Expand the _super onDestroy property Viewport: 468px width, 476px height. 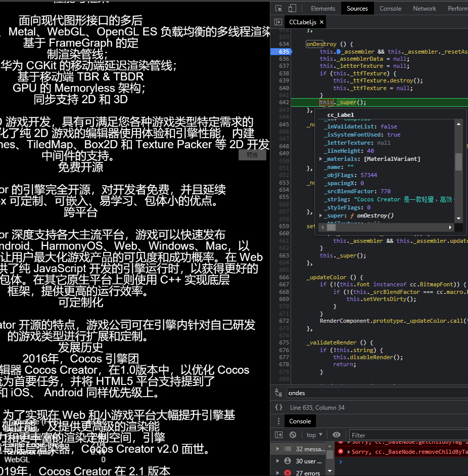[321, 215]
